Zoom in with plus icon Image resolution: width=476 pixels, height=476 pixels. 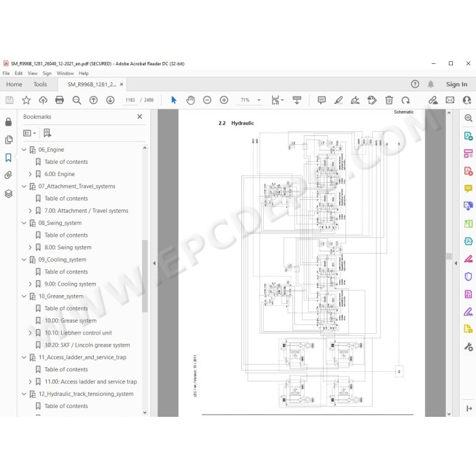tap(224, 100)
